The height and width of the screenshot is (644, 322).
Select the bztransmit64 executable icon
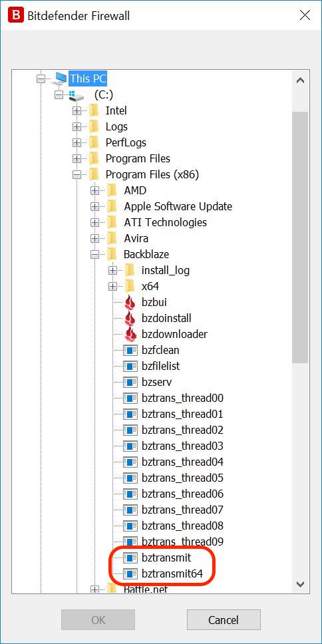pos(130,573)
